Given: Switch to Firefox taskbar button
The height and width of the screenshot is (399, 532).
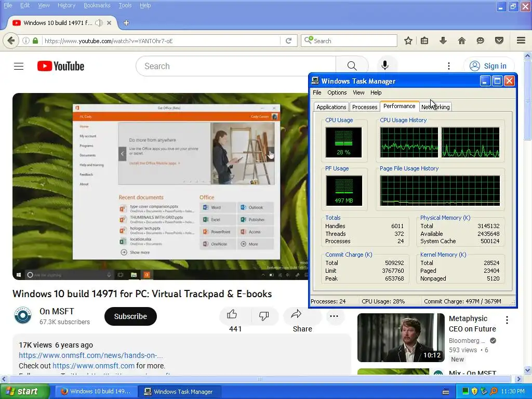Looking at the screenshot, I should point(96,392).
